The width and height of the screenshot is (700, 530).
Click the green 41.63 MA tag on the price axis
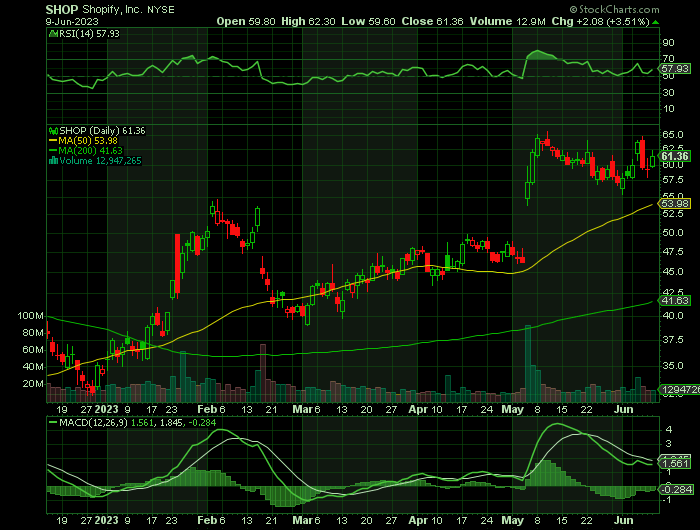click(675, 300)
